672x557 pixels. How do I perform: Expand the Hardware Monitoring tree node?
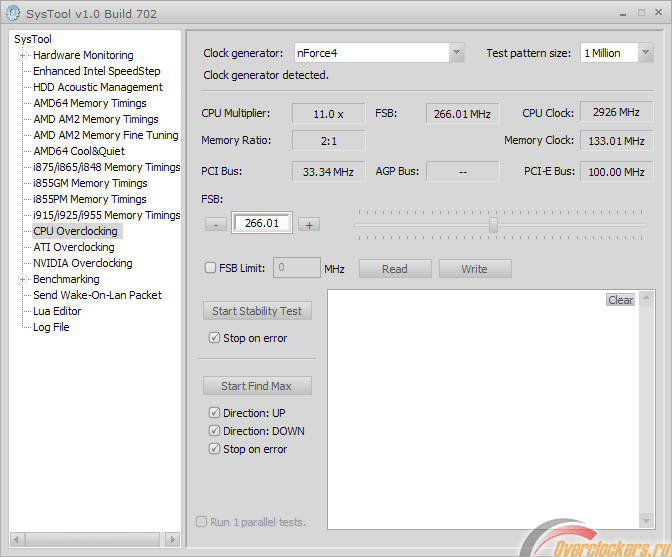pos(22,55)
